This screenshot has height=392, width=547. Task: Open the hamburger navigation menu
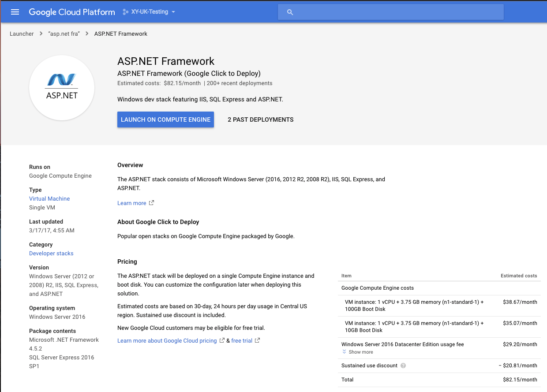tap(15, 12)
